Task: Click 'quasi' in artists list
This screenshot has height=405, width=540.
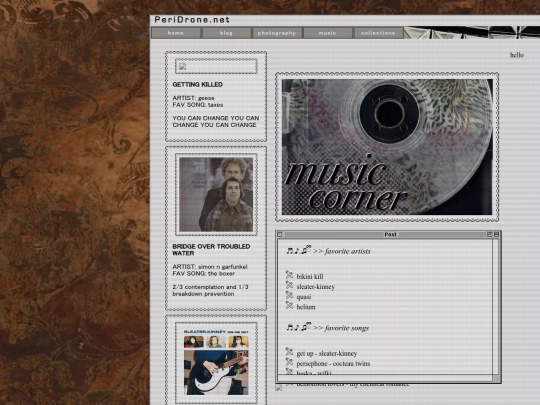Action: [304, 297]
